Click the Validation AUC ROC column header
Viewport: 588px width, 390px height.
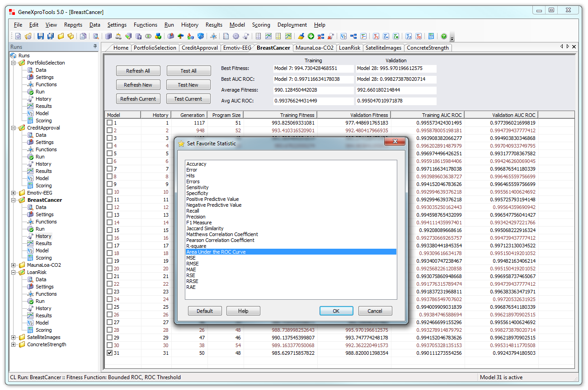point(501,115)
